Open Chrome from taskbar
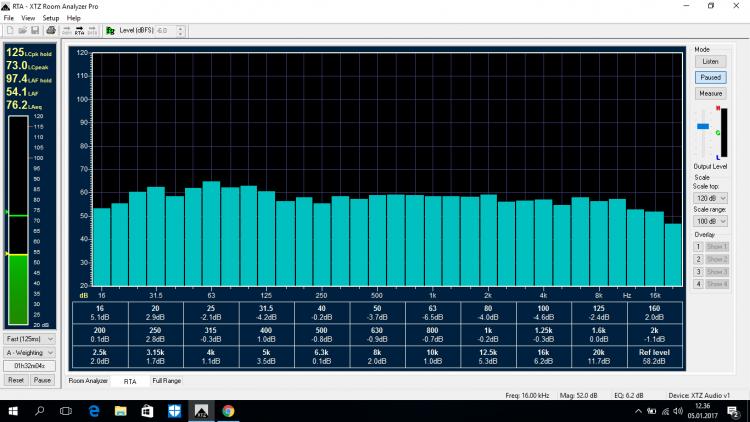This screenshot has height=422, width=750. tap(228, 411)
